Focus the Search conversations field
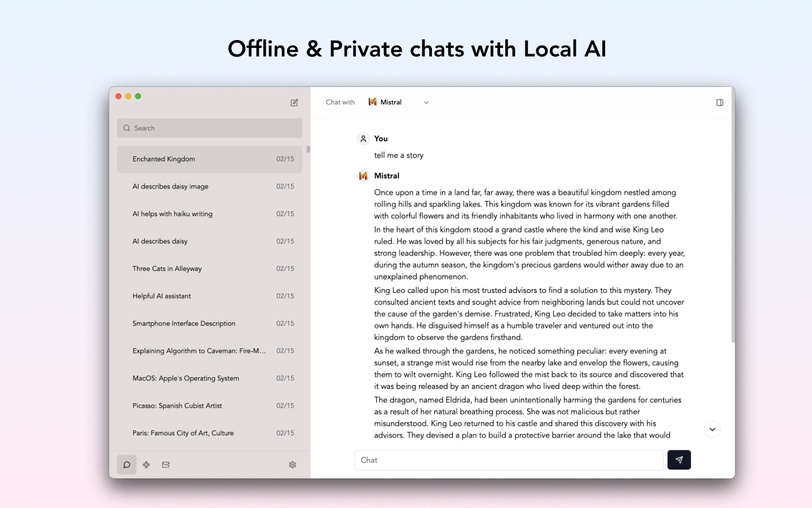The image size is (812, 508). coord(209,128)
